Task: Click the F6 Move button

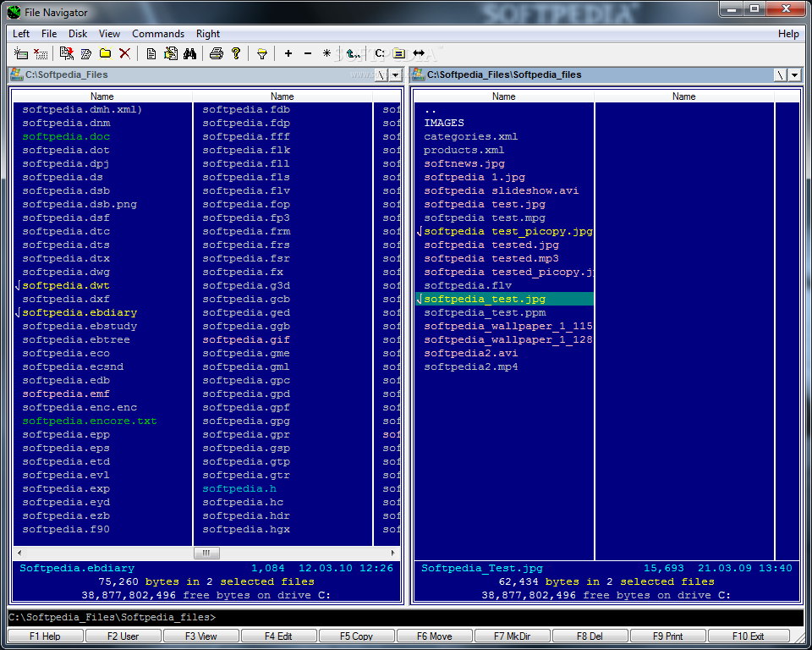Action: click(x=435, y=636)
